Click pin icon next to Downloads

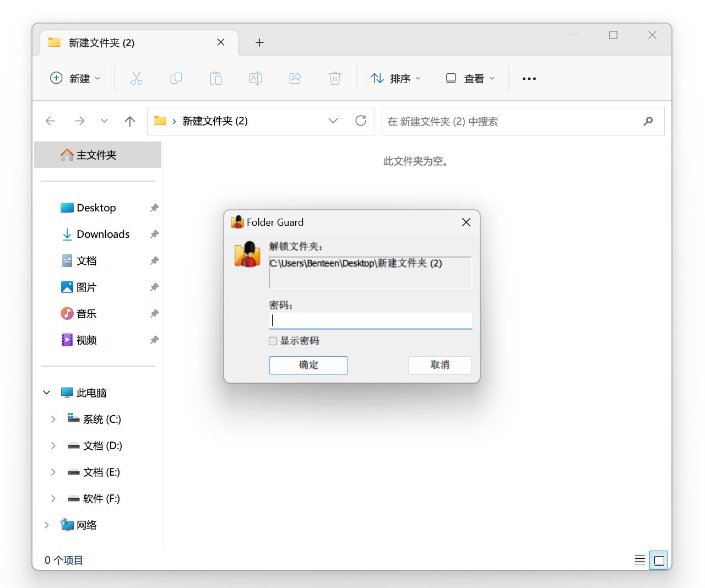[154, 235]
